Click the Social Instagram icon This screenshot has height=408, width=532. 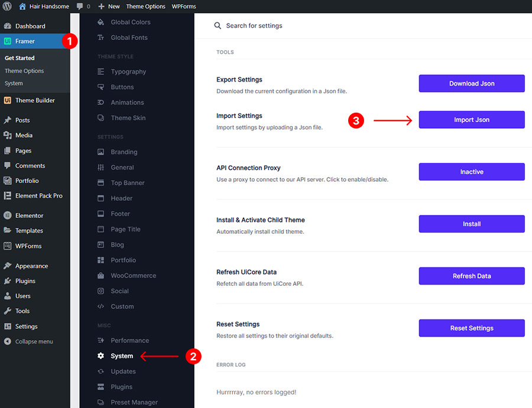pyautogui.click(x=100, y=291)
